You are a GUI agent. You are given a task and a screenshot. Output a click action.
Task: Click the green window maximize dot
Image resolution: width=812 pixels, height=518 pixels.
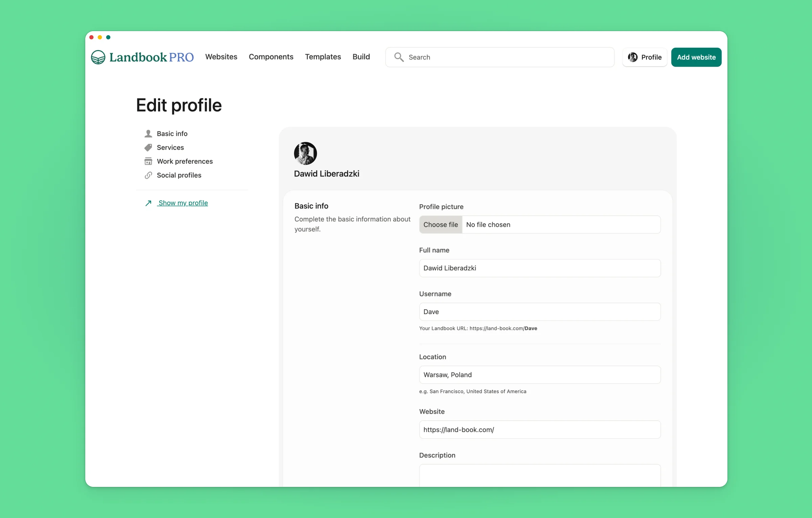click(108, 37)
